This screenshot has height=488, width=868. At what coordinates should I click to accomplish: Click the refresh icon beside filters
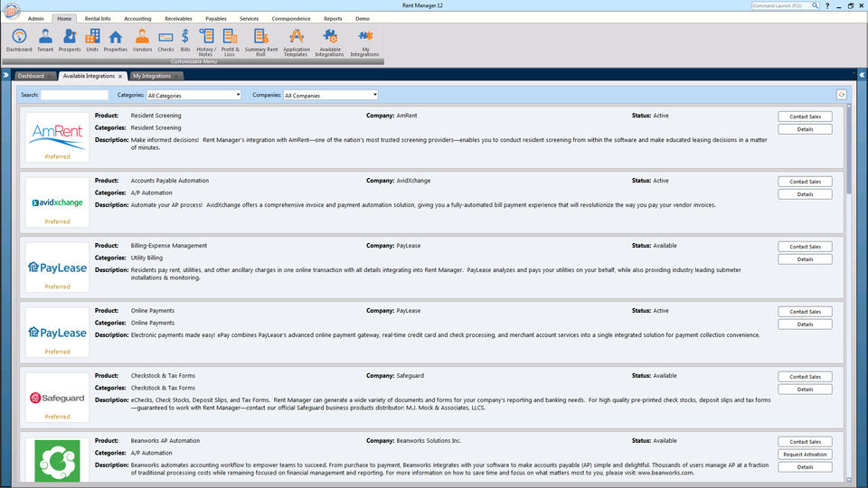tap(842, 95)
